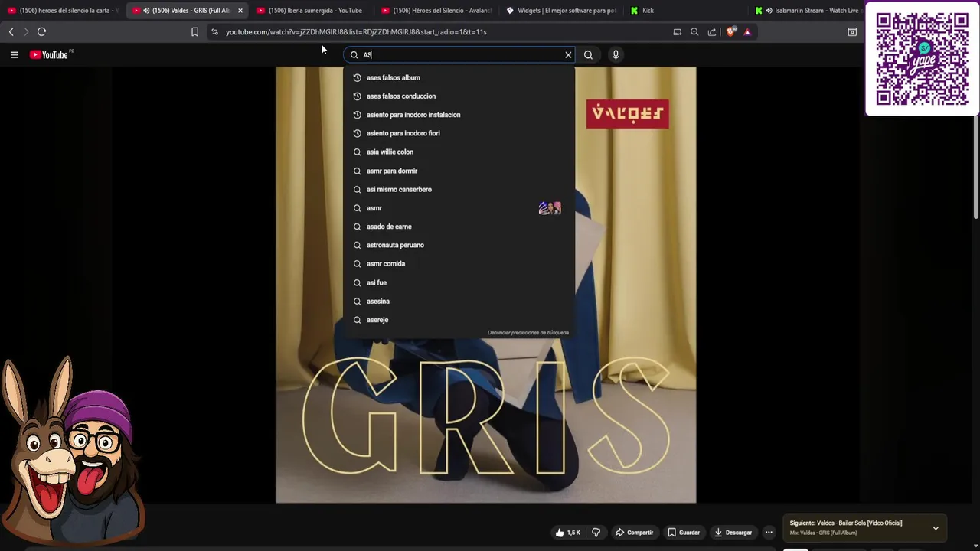980x551 pixels.
Task: Open the picture-in-picture icon in the address bar
Action: tap(677, 31)
